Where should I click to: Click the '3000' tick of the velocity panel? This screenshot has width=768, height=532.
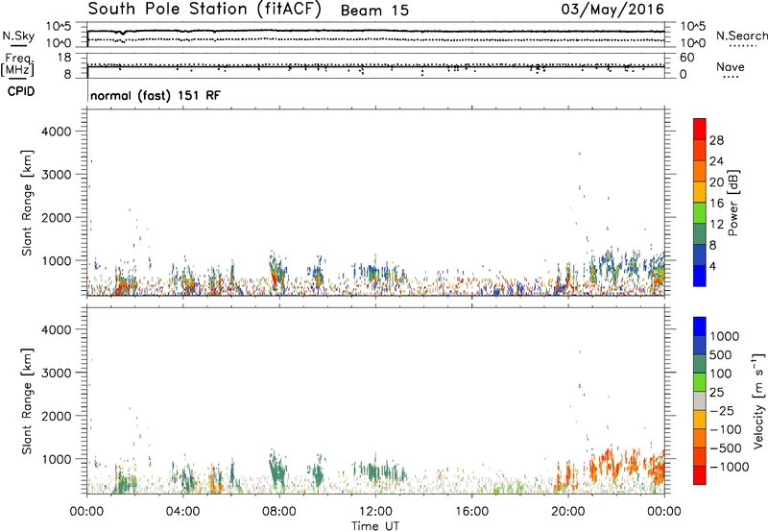57,373
